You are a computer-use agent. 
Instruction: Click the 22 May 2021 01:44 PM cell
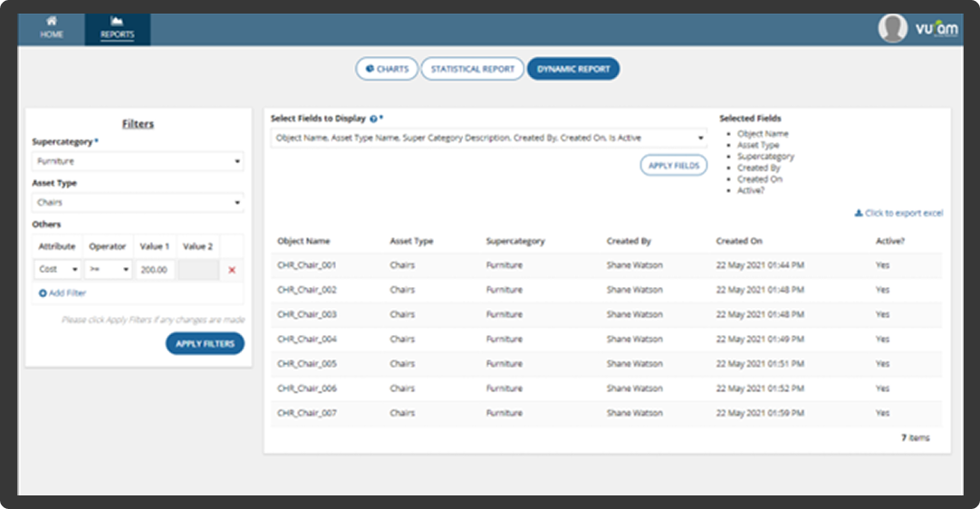point(760,265)
